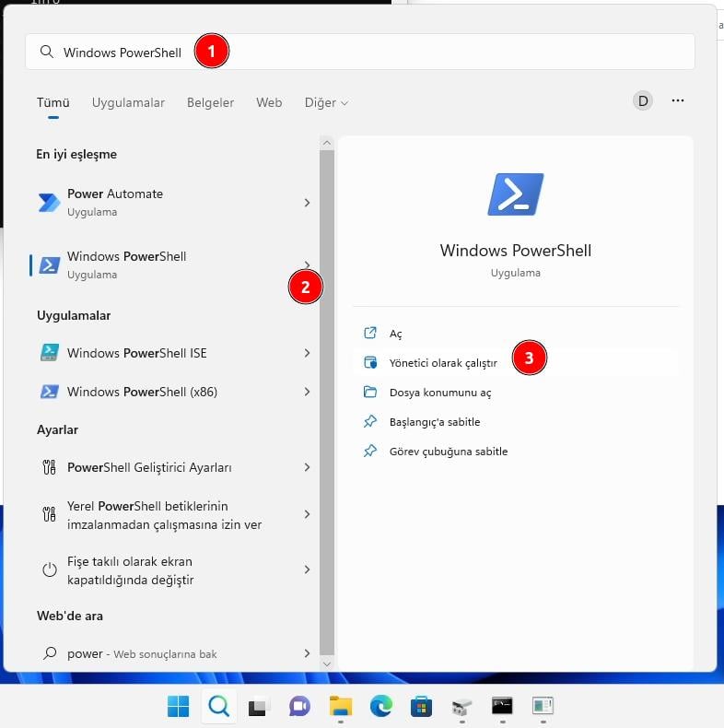Click the Yerel PowerShell betiklerinin settings icon
The image size is (724, 728).
49,514
